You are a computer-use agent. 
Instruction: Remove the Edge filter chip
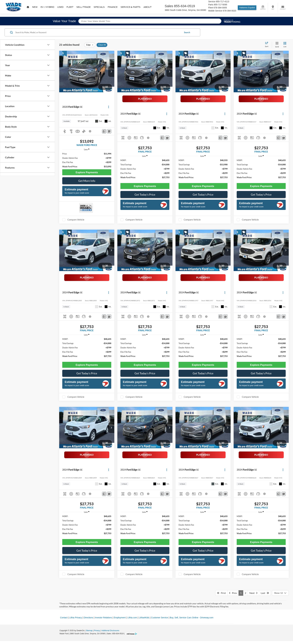pos(92,45)
